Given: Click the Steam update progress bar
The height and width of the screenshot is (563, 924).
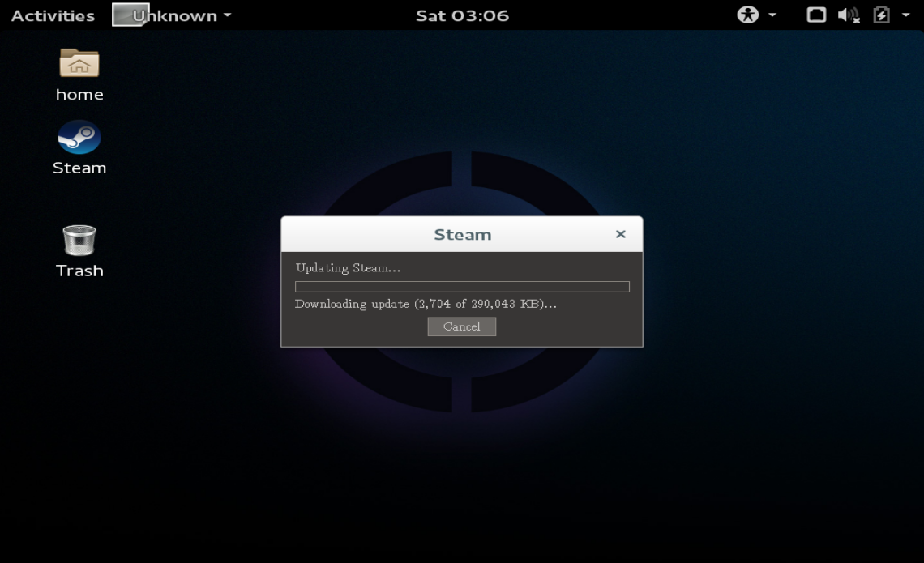Looking at the screenshot, I should pos(462,286).
